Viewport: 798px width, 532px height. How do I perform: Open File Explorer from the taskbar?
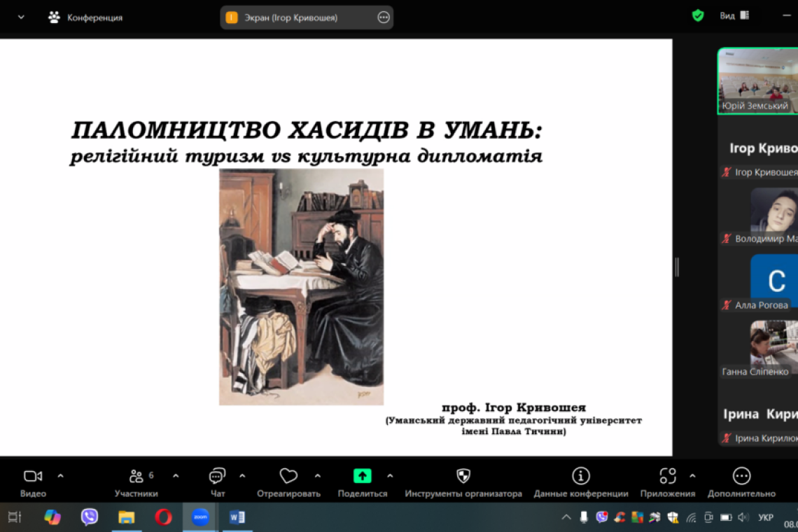[x=126, y=518]
